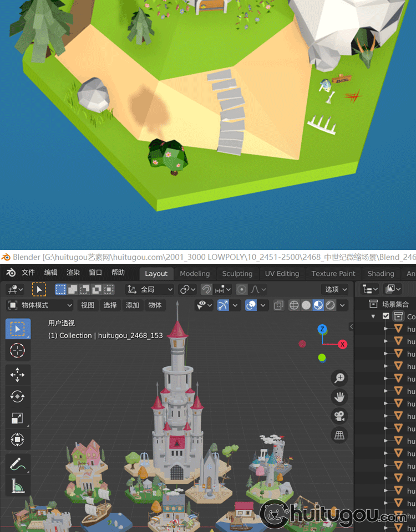416x532 pixels.
Task: Collapse the Collection tree in outliner
Action: pos(373,316)
